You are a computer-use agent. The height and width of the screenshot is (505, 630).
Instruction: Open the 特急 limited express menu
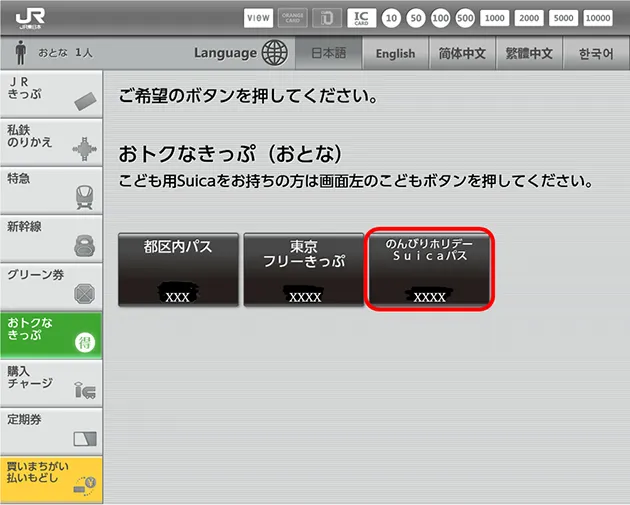click(x=51, y=190)
